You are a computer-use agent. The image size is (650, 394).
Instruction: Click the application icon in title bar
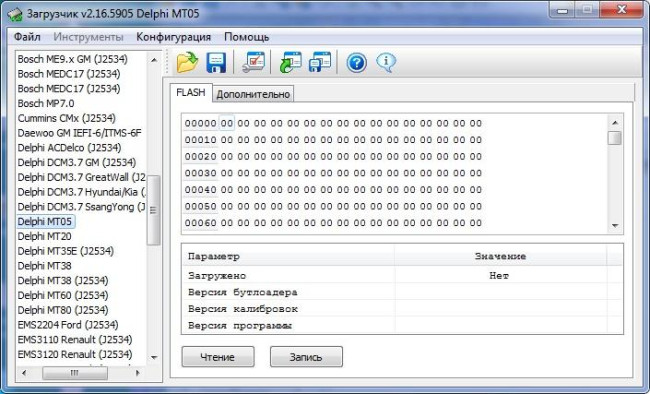click(x=15, y=14)
